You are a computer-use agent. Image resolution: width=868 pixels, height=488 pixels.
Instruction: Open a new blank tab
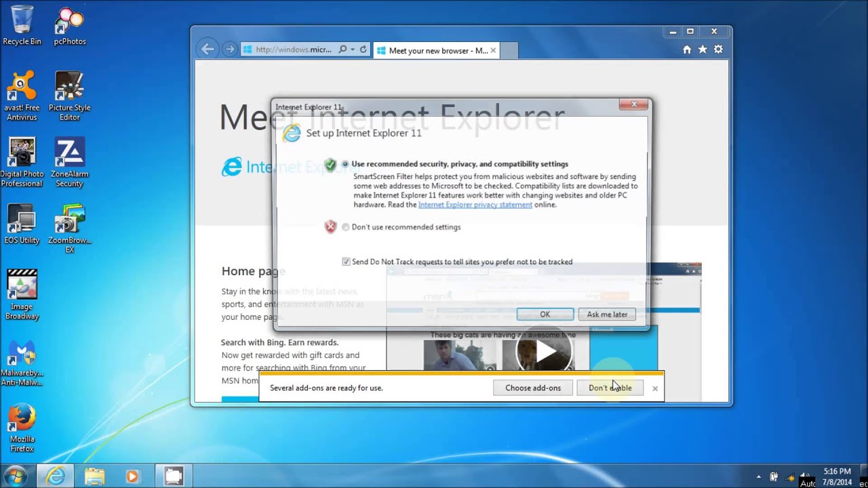tap(509, 51)
